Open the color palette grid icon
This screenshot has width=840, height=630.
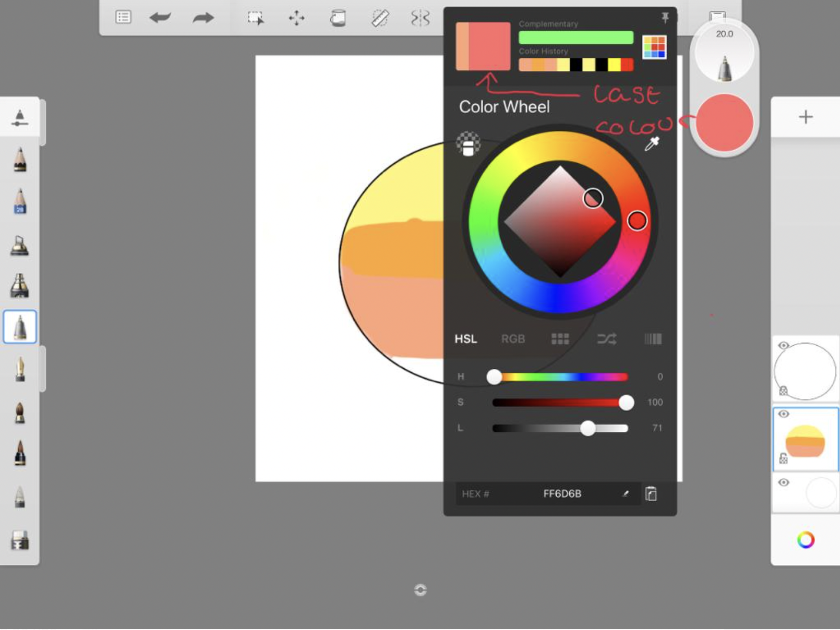tap(654, 47)
